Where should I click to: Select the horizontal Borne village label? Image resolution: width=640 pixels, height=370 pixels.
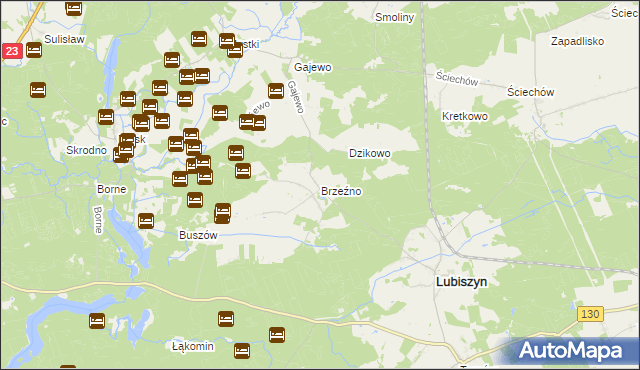click(x=112, y=189)
